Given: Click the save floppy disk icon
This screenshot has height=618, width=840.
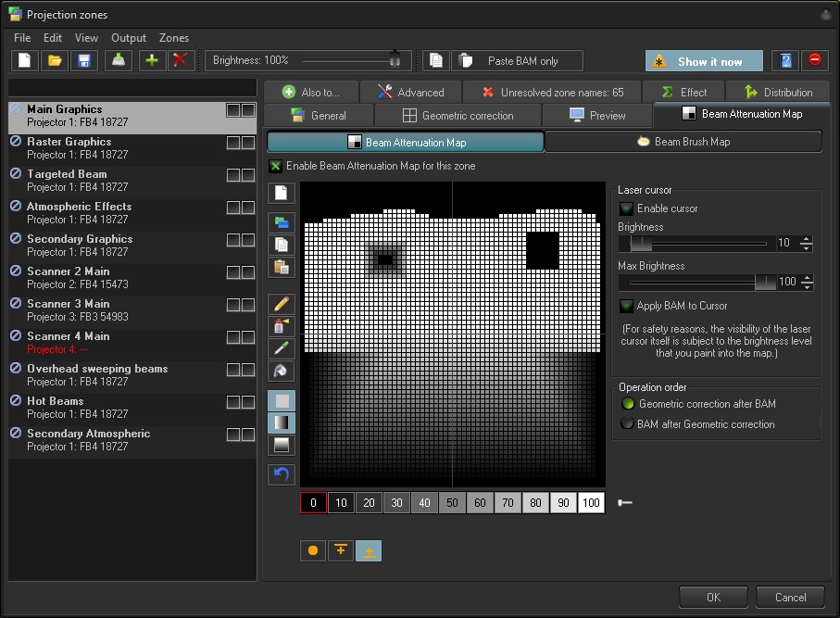Looking at the screenshot, I should click(84, 61).
